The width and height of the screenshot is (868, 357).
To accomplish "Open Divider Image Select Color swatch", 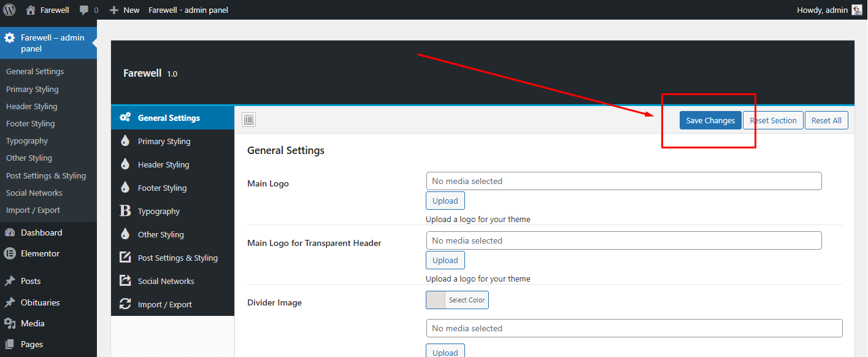I will [457, 300].
